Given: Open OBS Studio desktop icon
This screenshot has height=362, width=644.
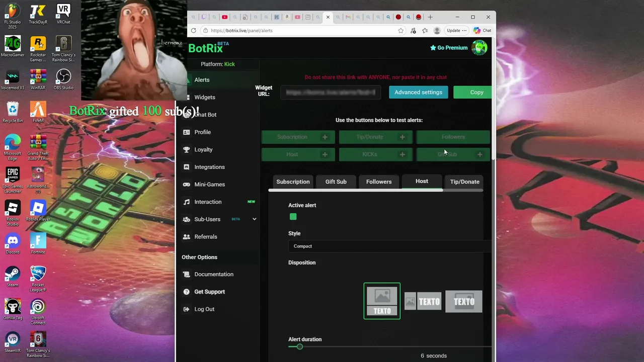Looking at the screenshot, I should tap(63, 79).
